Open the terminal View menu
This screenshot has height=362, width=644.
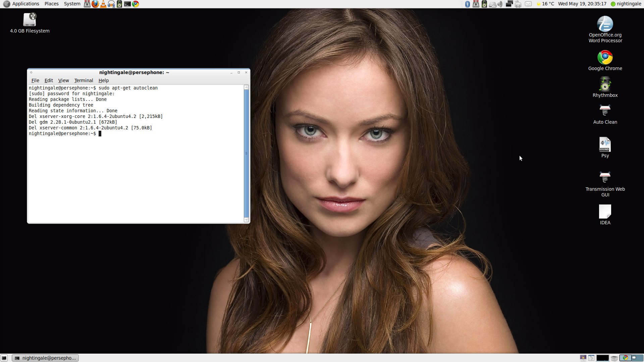63,80
